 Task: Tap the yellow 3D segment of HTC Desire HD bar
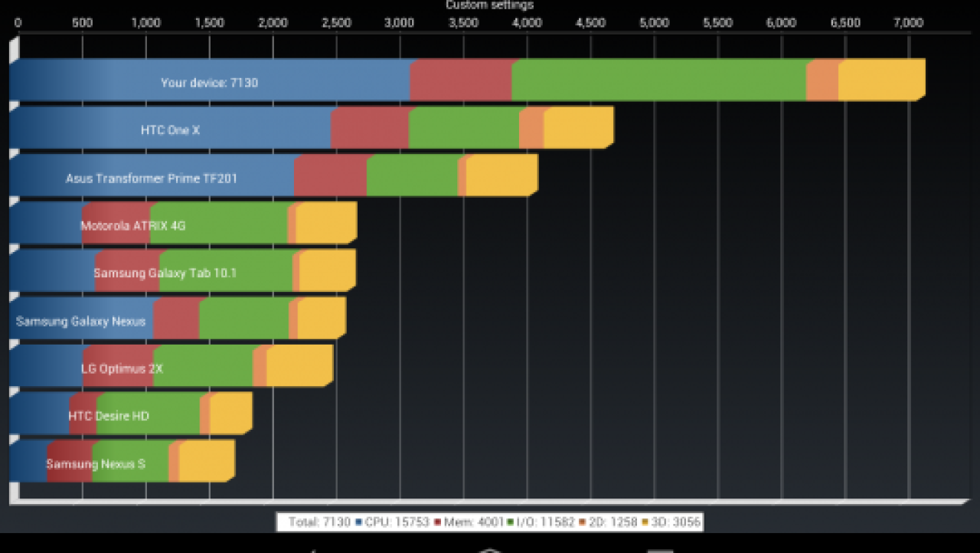pyautogui.click(x=231, y=413)
